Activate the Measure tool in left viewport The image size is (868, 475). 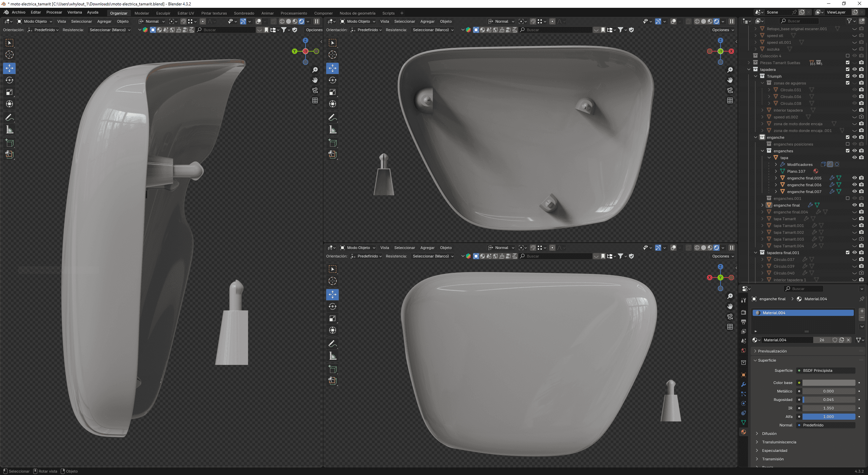pyautogui.click(x=9, y=130)
